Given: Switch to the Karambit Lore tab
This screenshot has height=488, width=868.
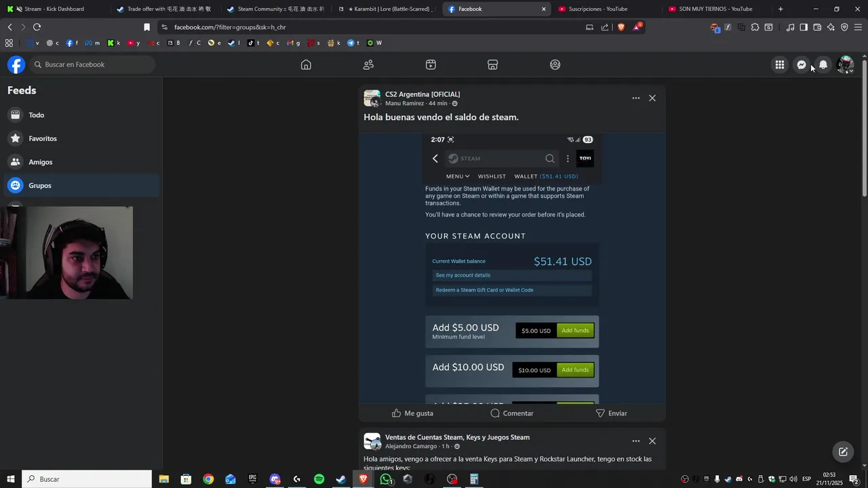Looking at the screenshot, I should click(385, 9).
